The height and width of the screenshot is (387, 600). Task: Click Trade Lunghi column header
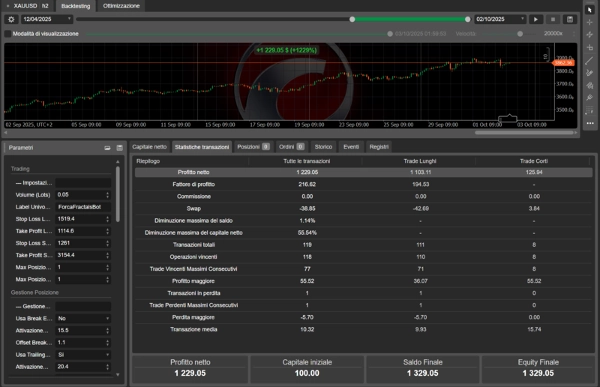tap(420, 161)
